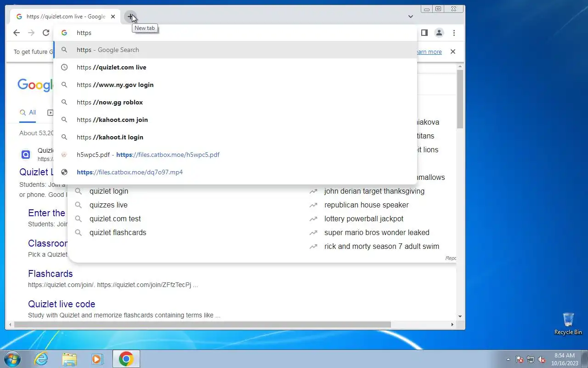
Task: Choose 'https //quizlet.com live' history suggestion
Action: pos(235,67)
